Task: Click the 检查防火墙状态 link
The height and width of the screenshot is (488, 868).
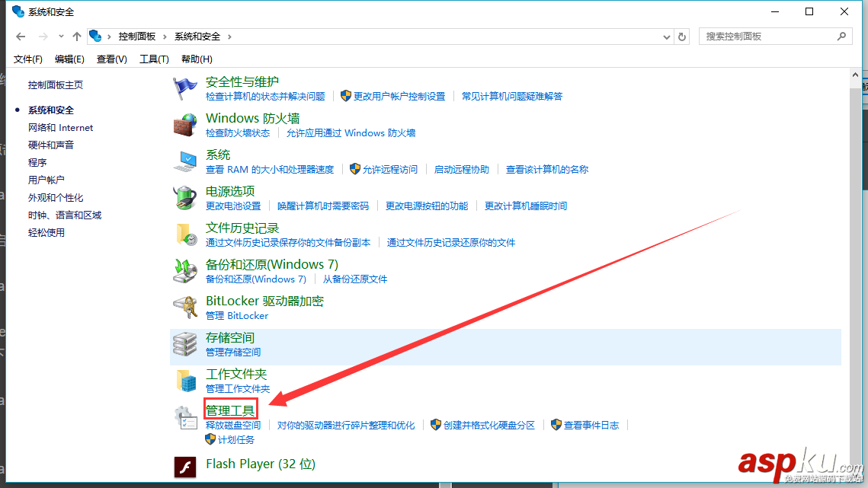Action: click(x=237, y=132)
